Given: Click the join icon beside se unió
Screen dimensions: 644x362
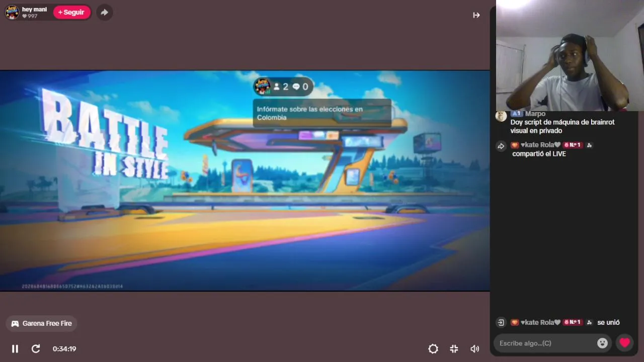Looking at the screenshot, I should point(501,322).
